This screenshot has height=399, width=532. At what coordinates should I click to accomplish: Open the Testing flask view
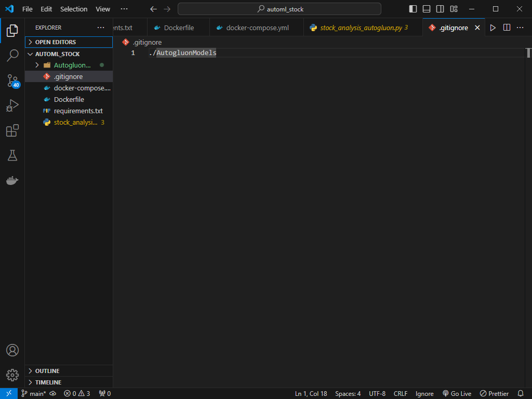(x=12, y=155)
